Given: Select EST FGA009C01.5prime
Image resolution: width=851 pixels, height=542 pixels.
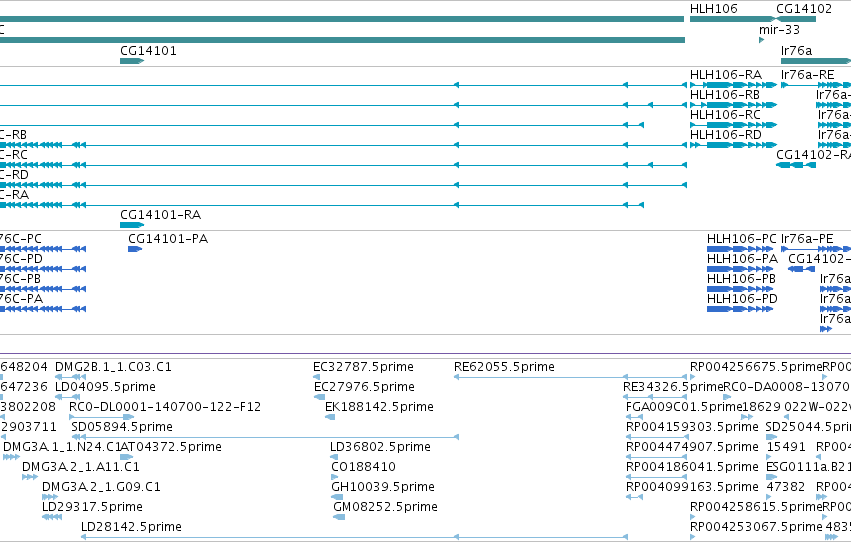Looking at the screenshot, I should (634, 417).
